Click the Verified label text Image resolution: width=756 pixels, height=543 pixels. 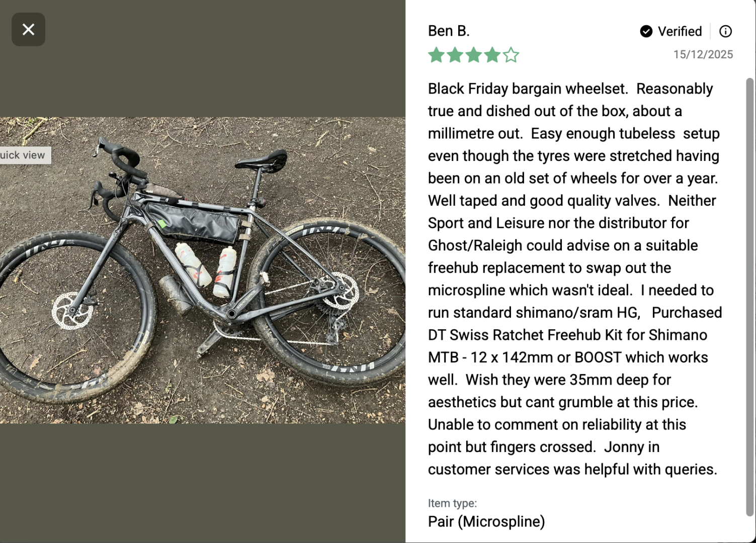click(x=680, y=32)
